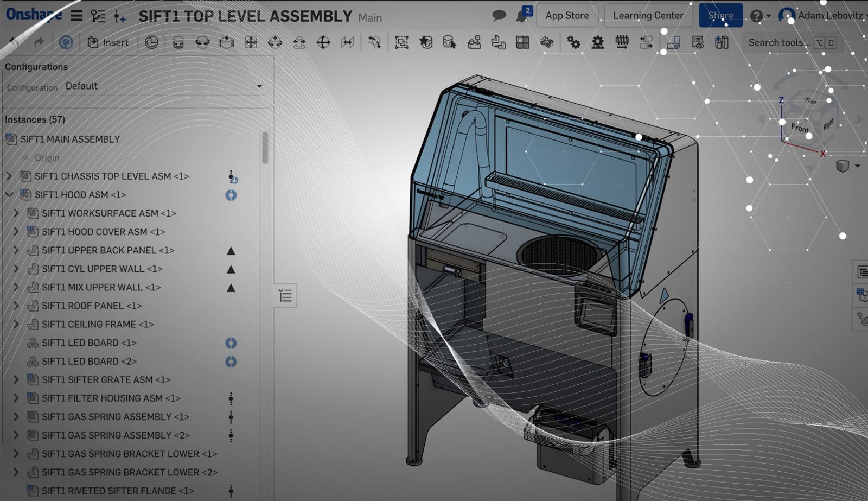Click the Insert parts toolbar button
Screen dimensions: 868x501
tap(108, 42)
